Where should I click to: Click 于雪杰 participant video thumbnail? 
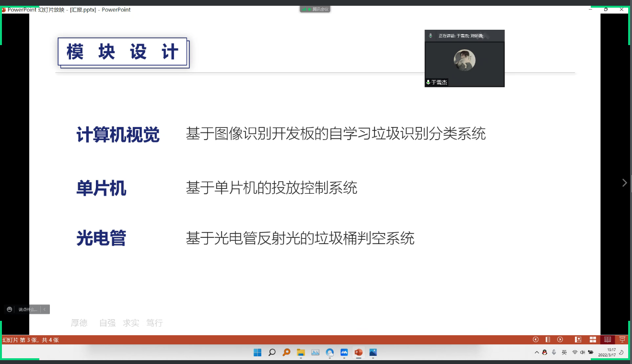(464, 61)
